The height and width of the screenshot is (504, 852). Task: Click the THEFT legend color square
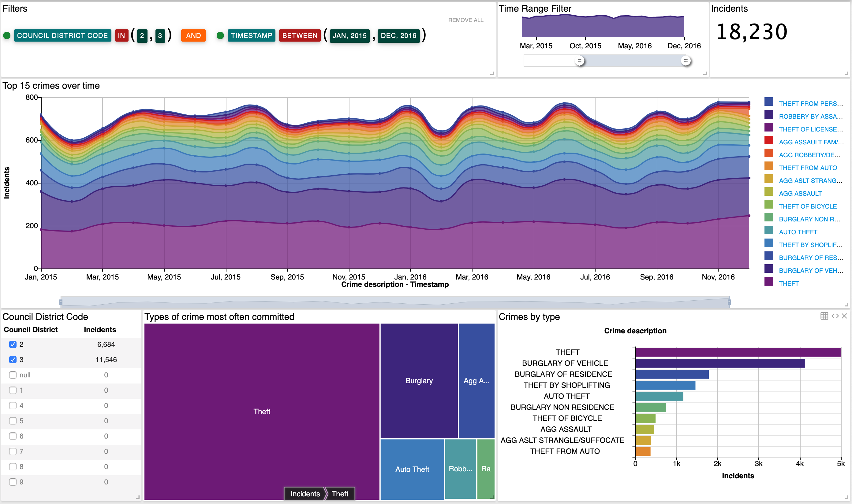pos(768,282)
